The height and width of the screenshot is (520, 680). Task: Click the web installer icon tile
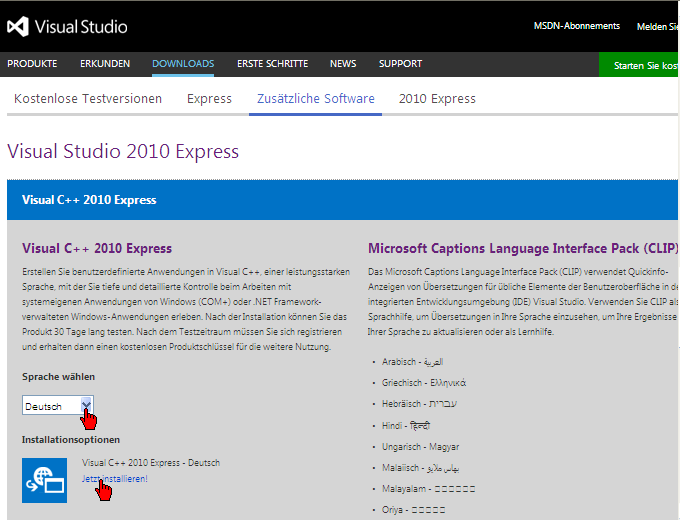(x=45, y=480)
